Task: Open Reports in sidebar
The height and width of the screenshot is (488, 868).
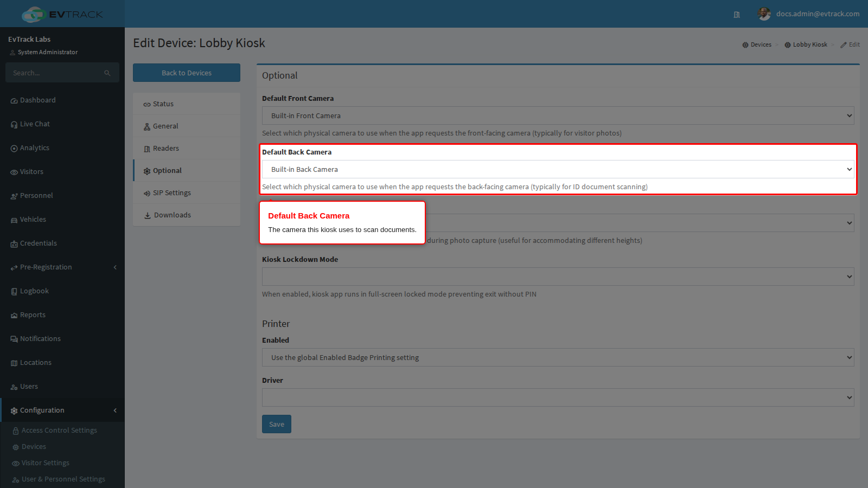Action: 62,315
